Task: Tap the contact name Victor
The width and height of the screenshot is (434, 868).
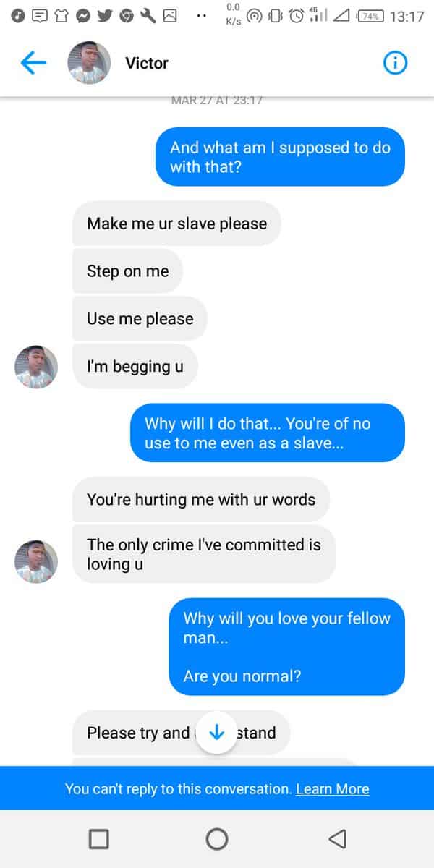Action: coord(147,64)
